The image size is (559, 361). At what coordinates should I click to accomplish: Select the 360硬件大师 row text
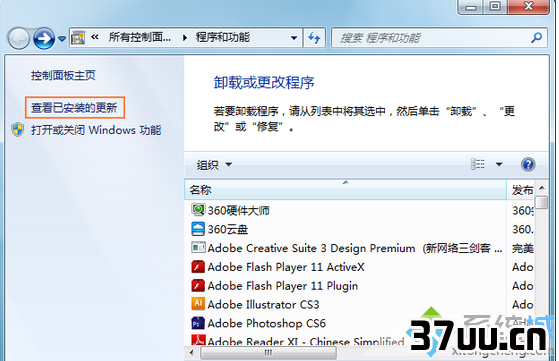tap(239, 211)
